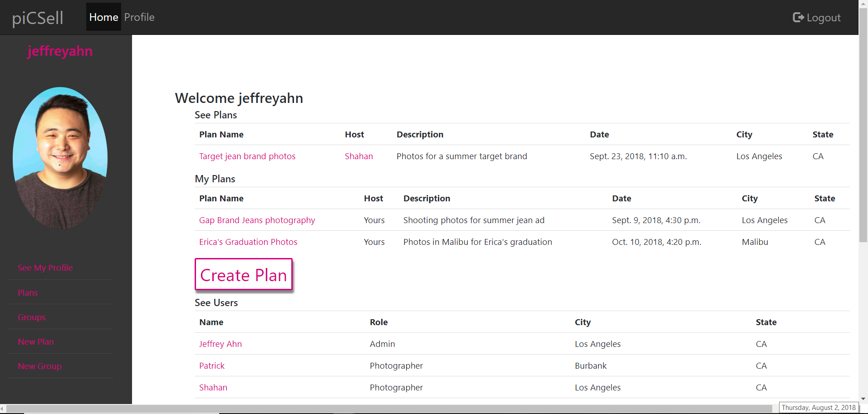Open Gap Brand Jeans photography plan
The height and width of the screenshot is (414, 868).
(x=257, y=220)
